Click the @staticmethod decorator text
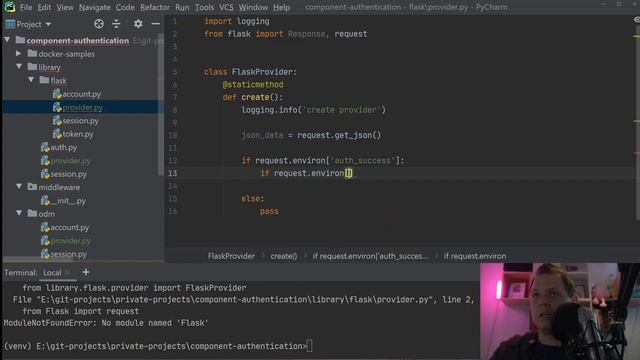This screenshot has height=360, width=640. (x=253, y=84)
